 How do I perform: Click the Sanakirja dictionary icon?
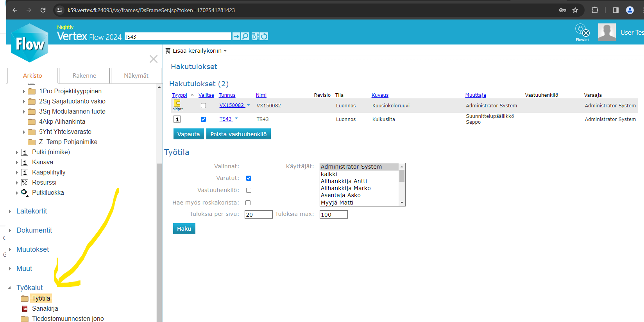[x=25, y=309]
